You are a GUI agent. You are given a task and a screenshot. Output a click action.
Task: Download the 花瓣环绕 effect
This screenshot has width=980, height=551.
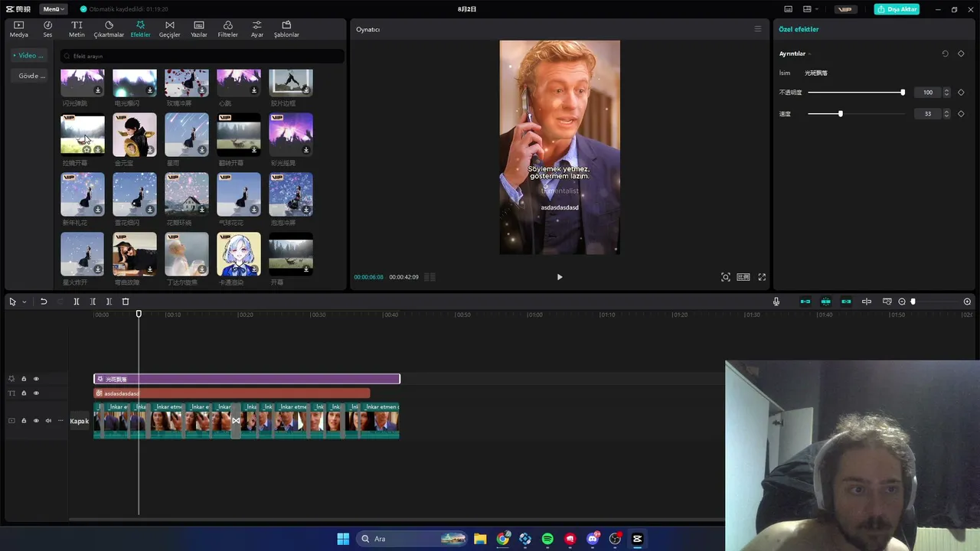click(202, 210)
